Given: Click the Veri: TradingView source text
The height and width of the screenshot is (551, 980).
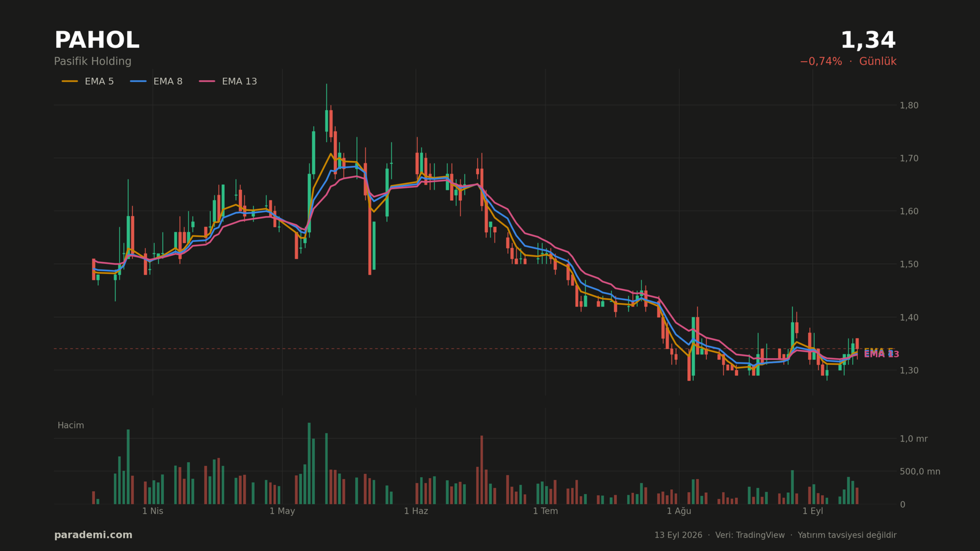Looking at the screenshot, I should [750, 535].
